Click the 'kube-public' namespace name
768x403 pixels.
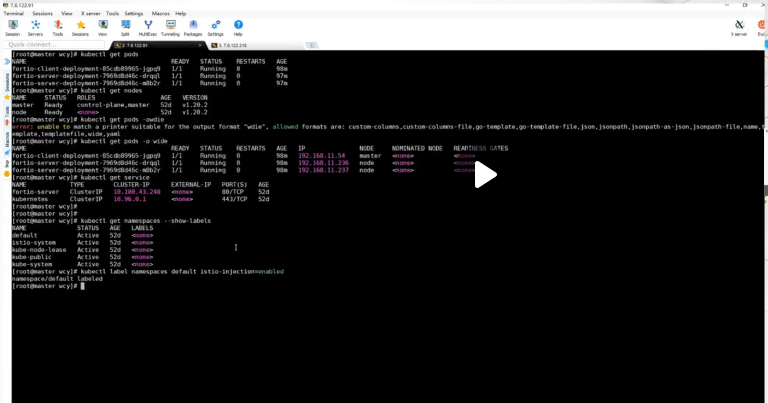click(31, 257)
